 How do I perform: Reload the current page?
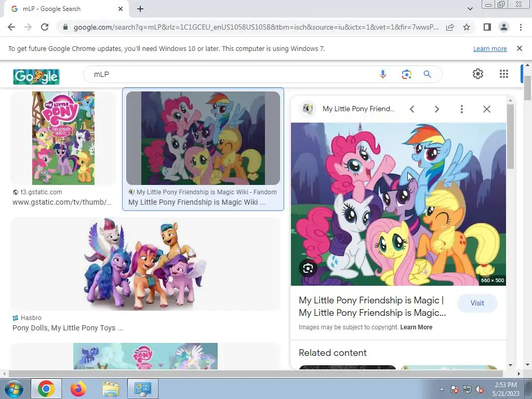pos(45,27)
